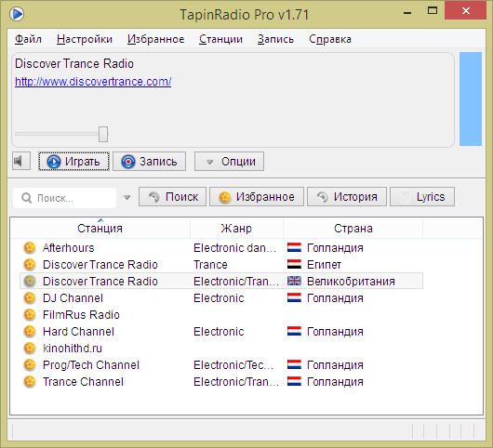Click the Великобритания country text
This screenshot has height=448, width=493.
[351, 282]
